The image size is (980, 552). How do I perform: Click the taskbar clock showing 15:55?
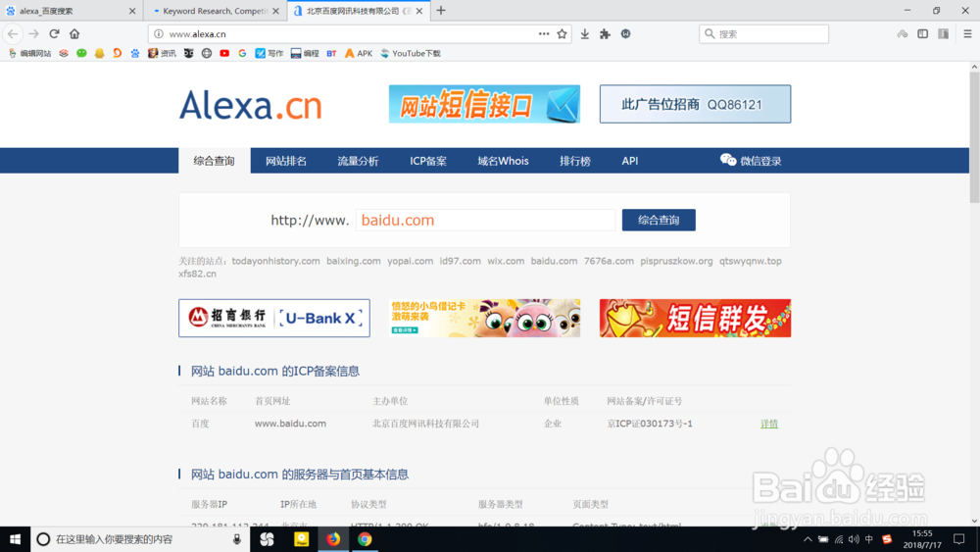pyautogui.click(x=922, y=539)
